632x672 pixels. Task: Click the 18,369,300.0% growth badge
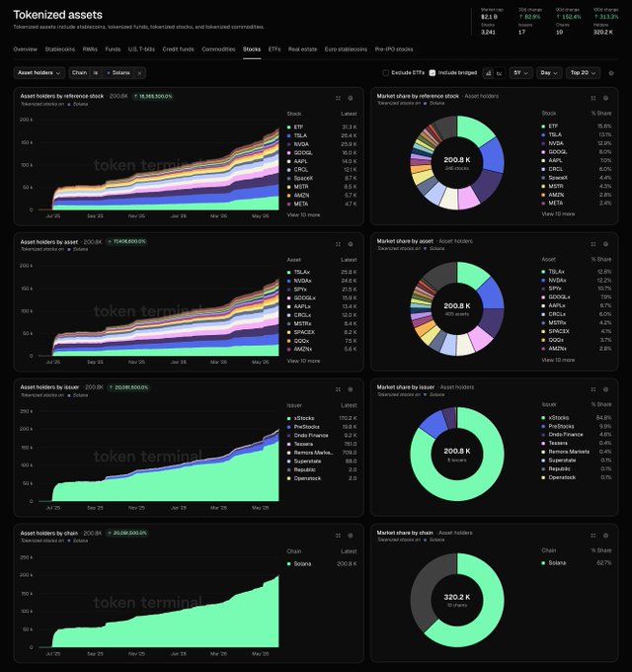click(x=153, y=97)
